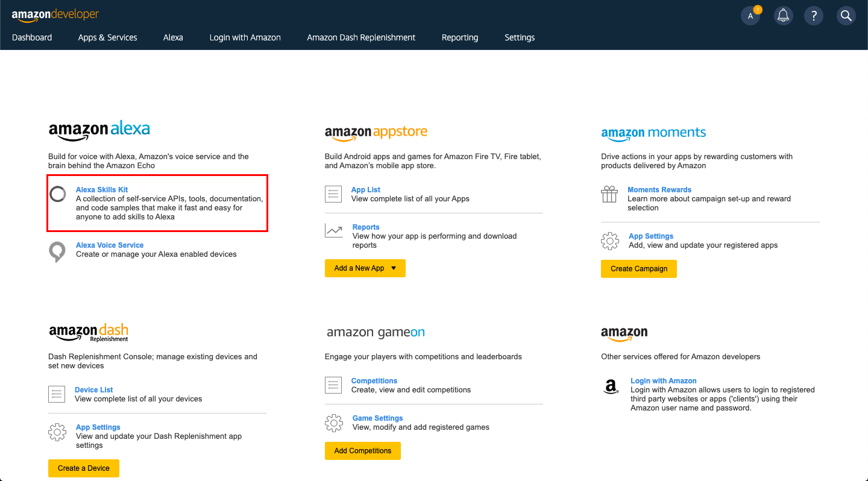Click the Alexa Skills Kit ring icon
The image size is (868, 481).
coord(57,194)
